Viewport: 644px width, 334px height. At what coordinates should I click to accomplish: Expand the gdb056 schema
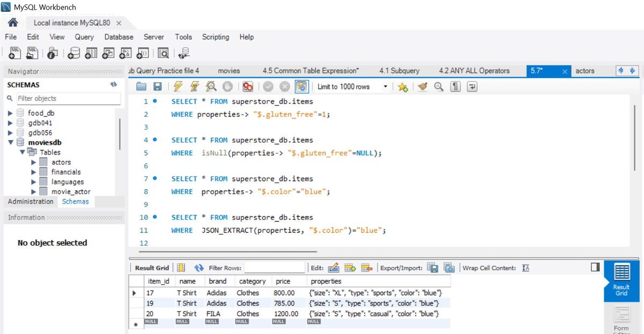pyautogui.click(x=10, y=132)
